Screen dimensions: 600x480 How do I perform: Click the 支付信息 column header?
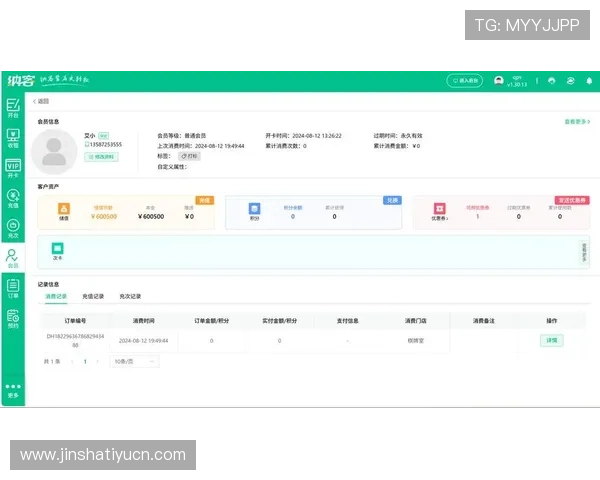click(x=347, y=321)
